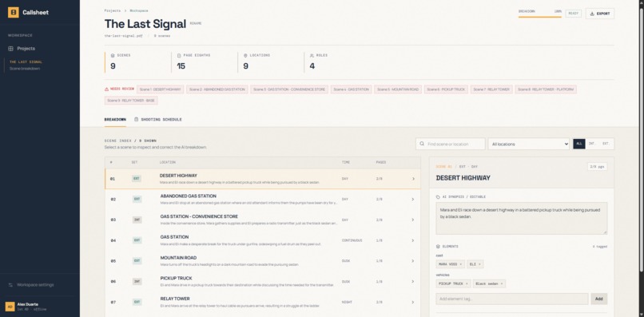Image resolution: width=644 pixels, height=317 pixels.
Task: Click the INT badge on Pickup Truck row
Action: tap(137, 281)
